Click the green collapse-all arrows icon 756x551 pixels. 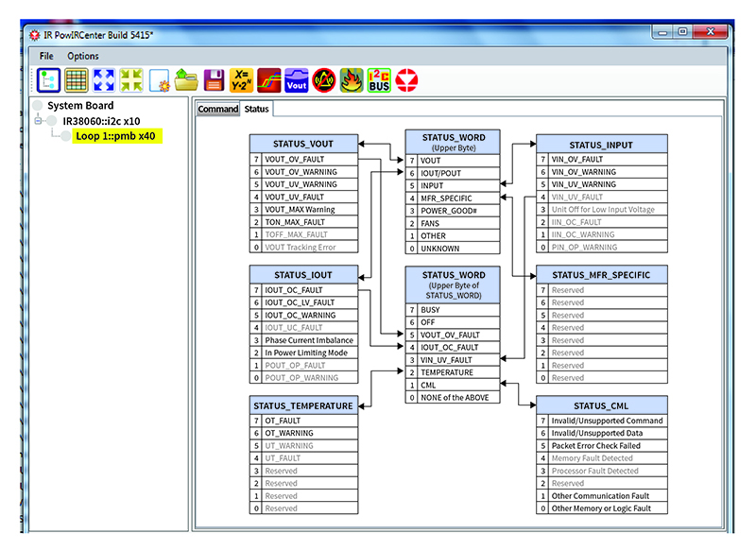(x=131, y=80)
